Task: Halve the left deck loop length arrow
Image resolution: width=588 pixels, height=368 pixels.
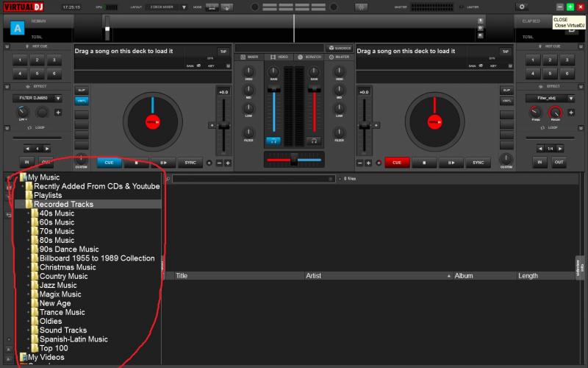Action: pyautogui.click(x=27, y=149)
